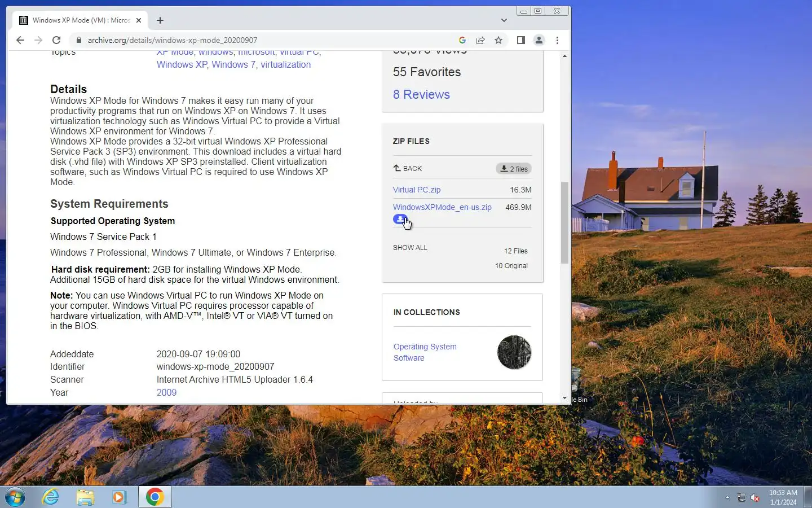Click the blue download icon under WindowsXPMode zip
The image size is (812, 508).
[400, 220]
